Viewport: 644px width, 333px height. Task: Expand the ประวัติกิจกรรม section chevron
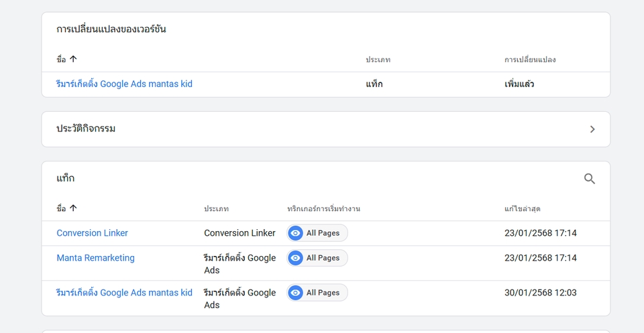tap(592, 129)
